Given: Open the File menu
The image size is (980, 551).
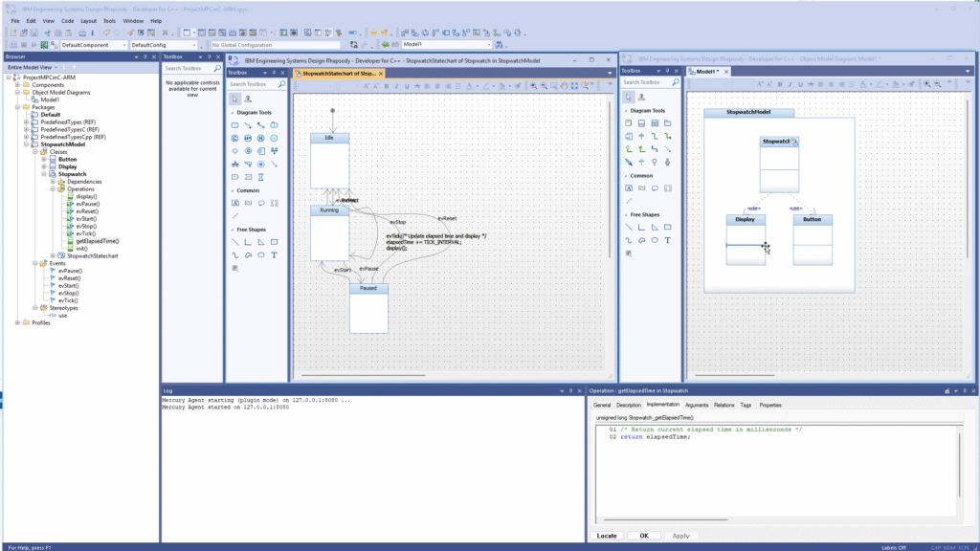Looking at the screenshot, I should [x=15, y=21].
